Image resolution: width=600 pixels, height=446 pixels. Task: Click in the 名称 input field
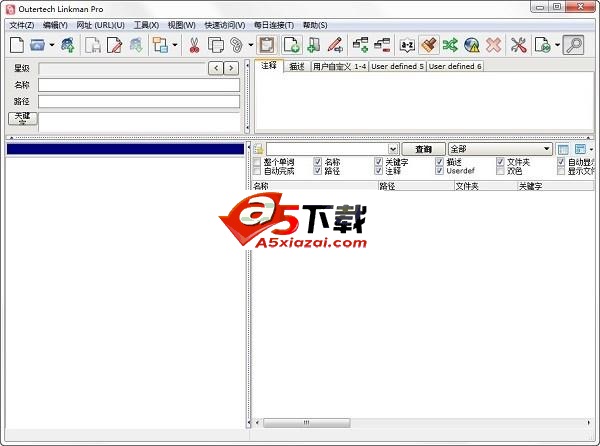point(139,85)
